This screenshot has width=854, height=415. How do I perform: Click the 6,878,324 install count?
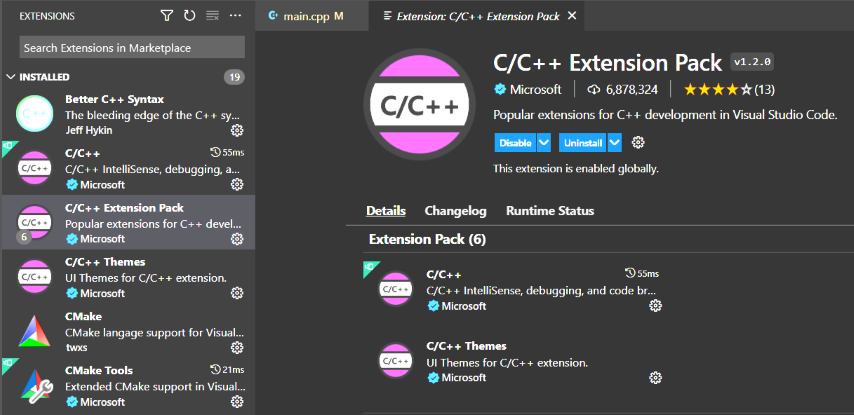point(632,90)
